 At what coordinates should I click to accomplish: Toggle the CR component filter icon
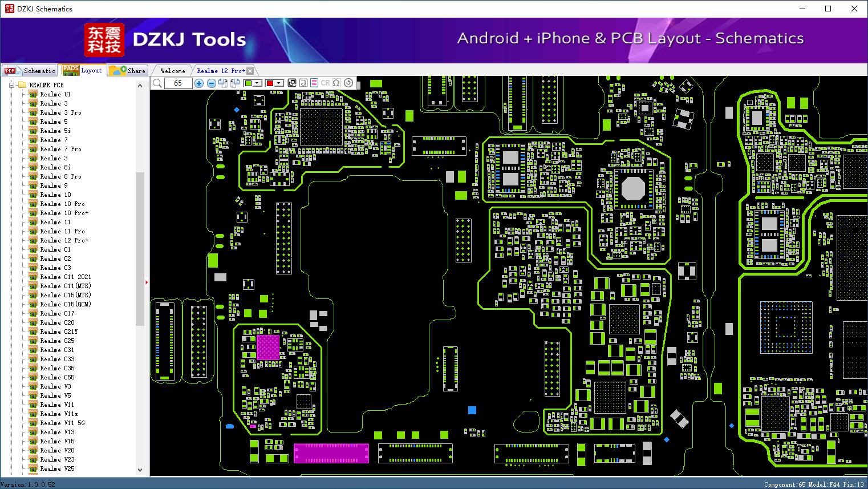pyautogui.click(x=325, y=83)
